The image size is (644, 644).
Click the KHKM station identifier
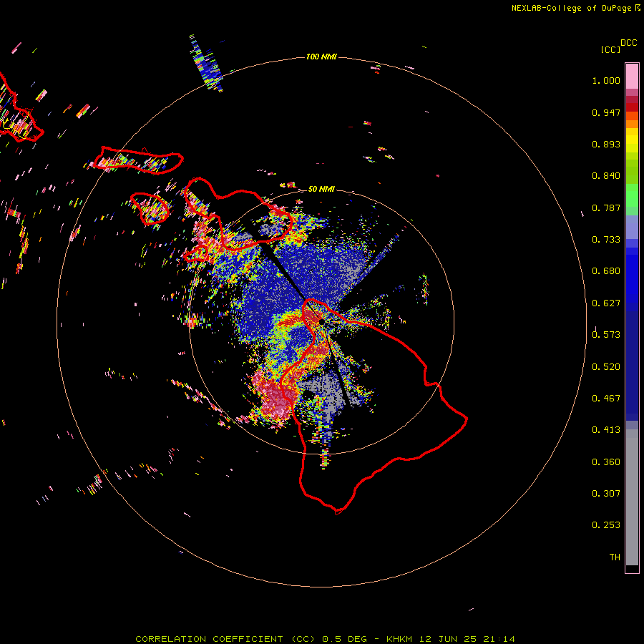pos(399,639)
